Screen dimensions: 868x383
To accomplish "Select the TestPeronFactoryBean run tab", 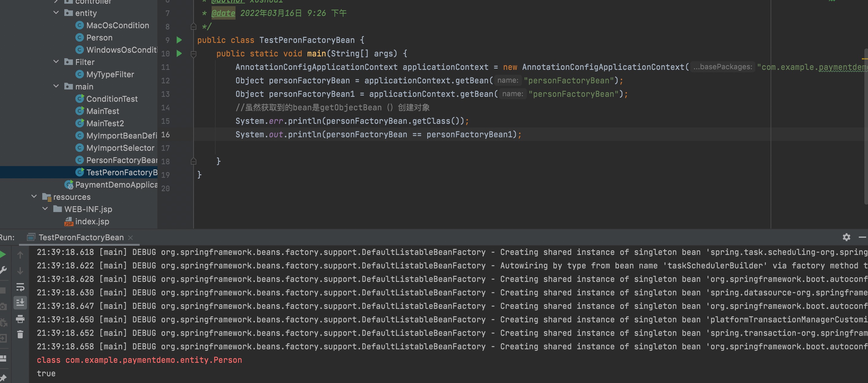I will coord(81,237).
